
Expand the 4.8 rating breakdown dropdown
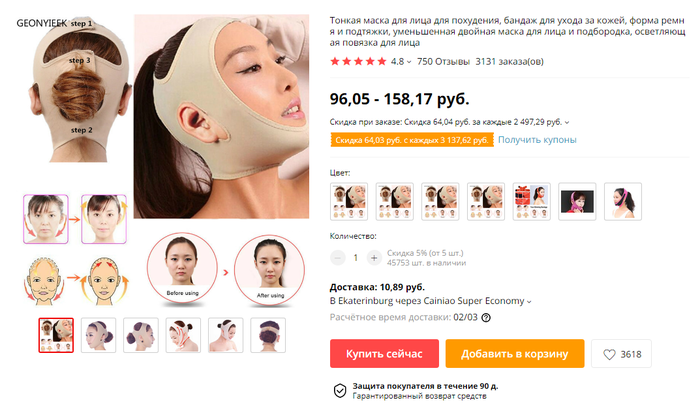point(409,62)
